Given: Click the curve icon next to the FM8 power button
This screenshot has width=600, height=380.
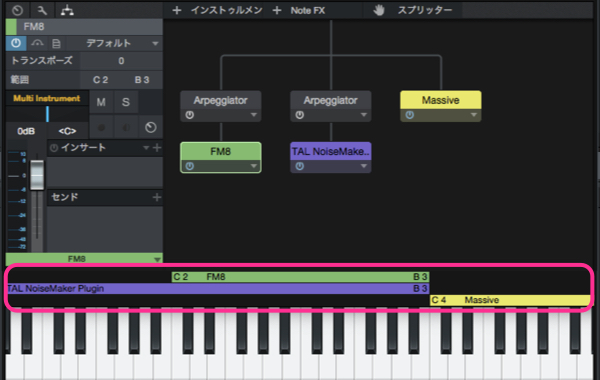Looking at the screenshot, I should [x=37, y=43].
